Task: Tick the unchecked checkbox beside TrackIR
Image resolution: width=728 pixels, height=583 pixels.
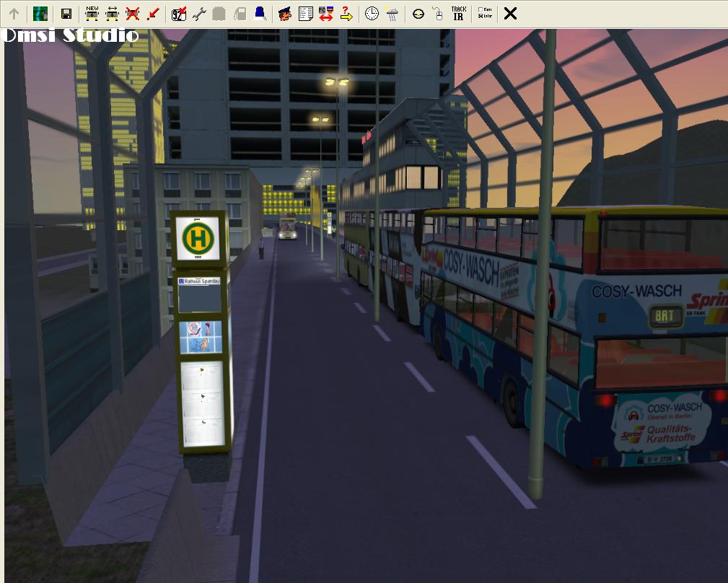Action: [x=481, y=9]
